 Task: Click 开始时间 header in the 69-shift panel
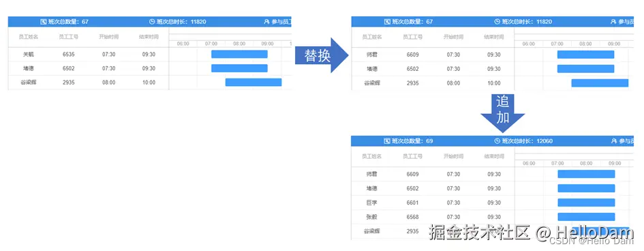[x=453, y=156]
